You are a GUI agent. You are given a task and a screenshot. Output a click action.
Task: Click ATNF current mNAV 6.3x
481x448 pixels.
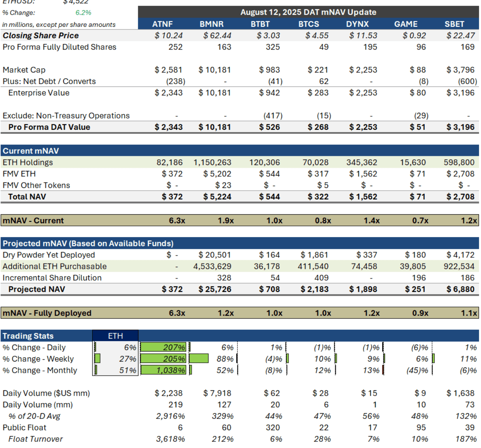tap(177, 221)
